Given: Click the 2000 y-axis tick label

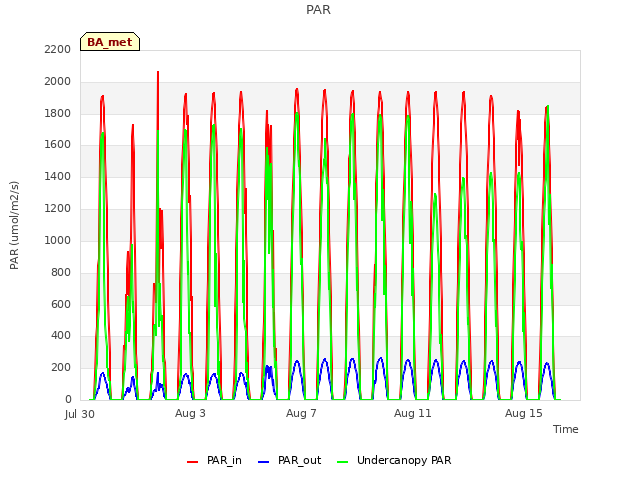Looking at the screenshot, I should click(58, 81).
